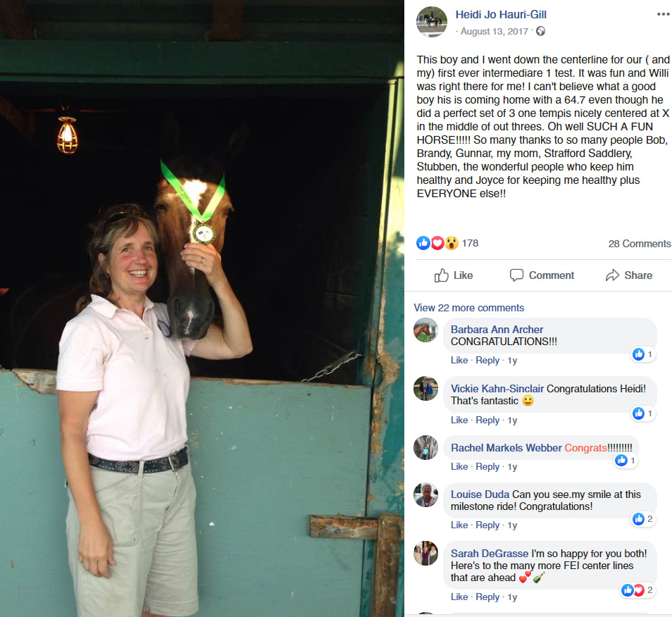This screenshot has width=672, height=617.
Task: Reply to Rachel Markels Webber's comment
Action: pyautogui.click(x=487, y=466)
